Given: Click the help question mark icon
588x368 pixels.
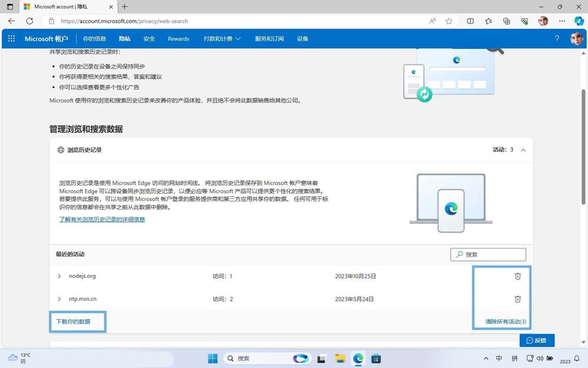Looking at the screenshot, I should 556,38.
